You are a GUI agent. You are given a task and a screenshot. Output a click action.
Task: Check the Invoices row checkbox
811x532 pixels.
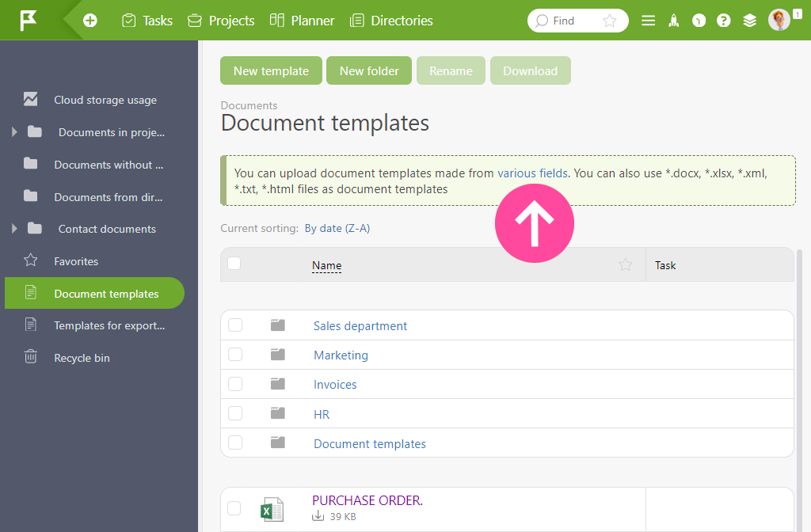click(235, 384)
